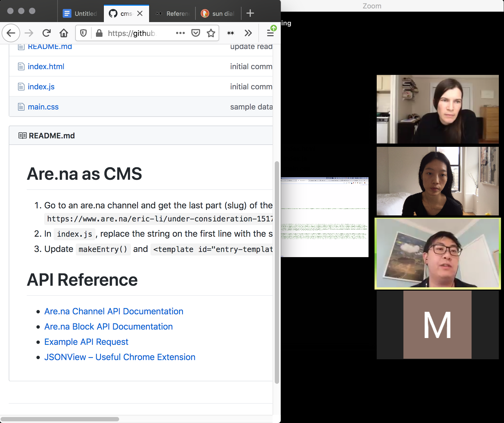Click the index.js file icon
504x423 pixels.
click(21, 87)
